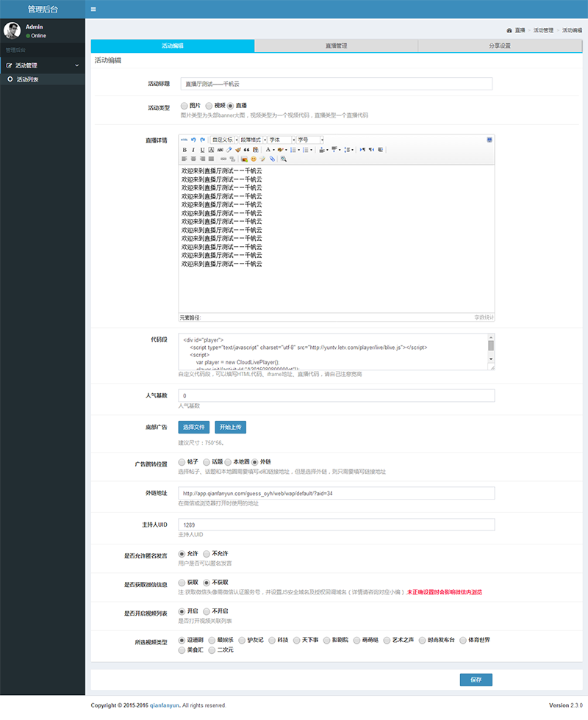The height and width of the screenshot is (720, 588).
Task: Remove hyperlink with the unlink icon
Action: [x=232, y=159]
